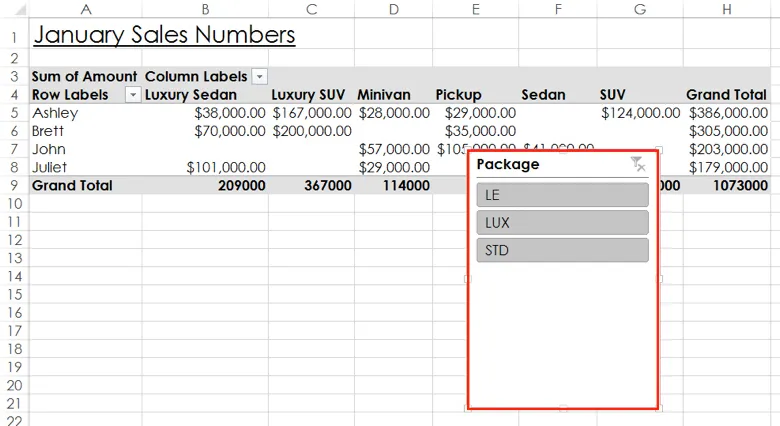The width and height of the screenshot is (780, 426).
Task: Click the Luxury Sedan column label
Action: pyautogui.click(x=192, y=95)
